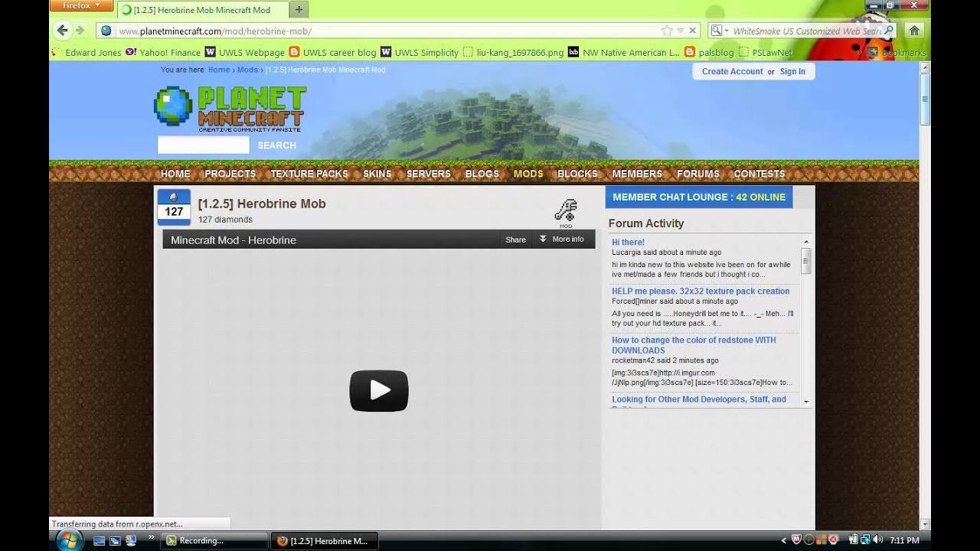
Task: Click the bookmark star in address bar
Action: [x=667, y=31]
